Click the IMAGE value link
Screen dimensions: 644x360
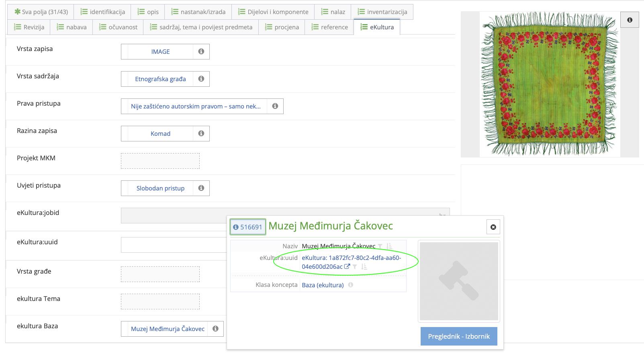160,51
